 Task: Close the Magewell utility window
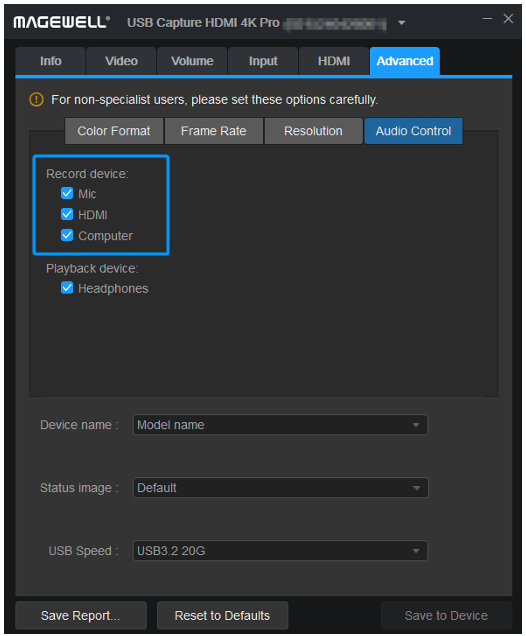coord(508,19)
